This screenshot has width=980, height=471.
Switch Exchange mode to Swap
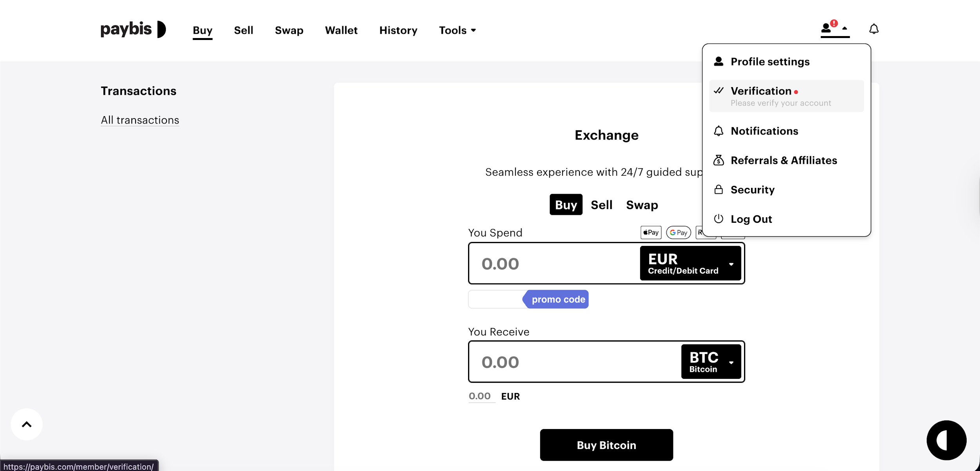tap(642, 205)
